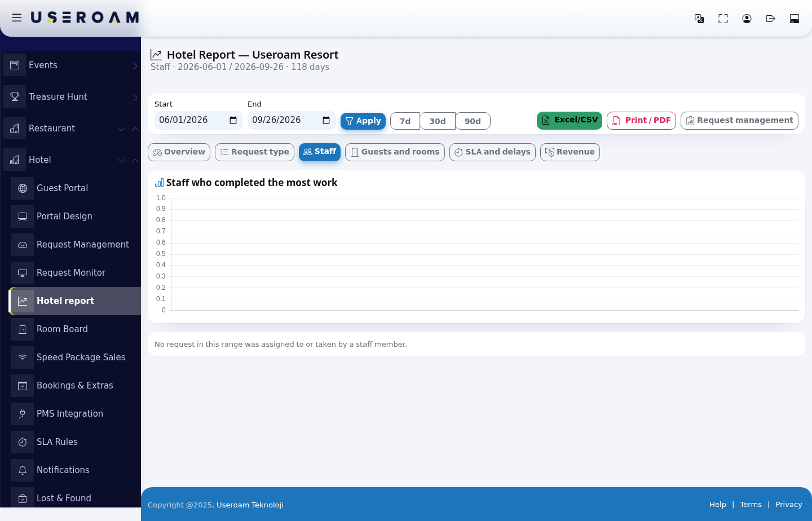Screen dimensions: 812x521
Task: Open Request management button
Action: 739,121
